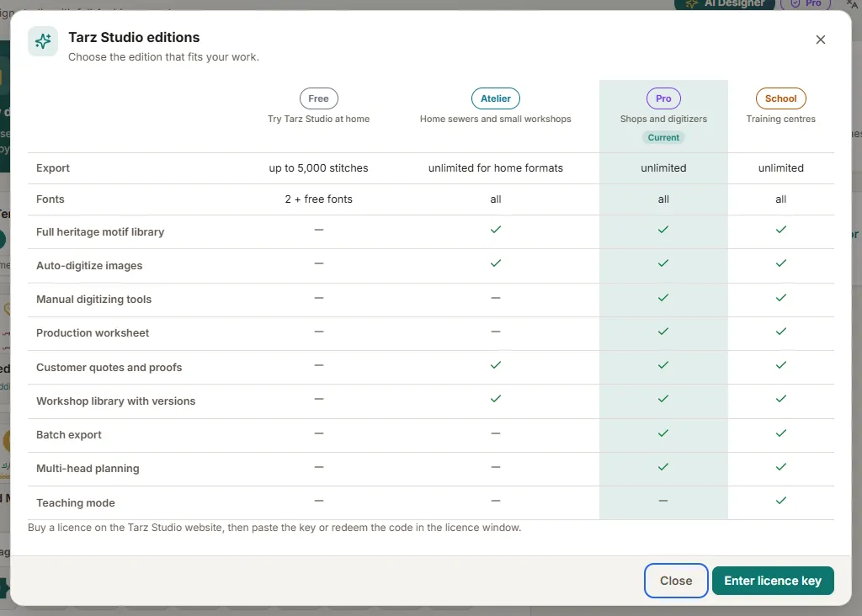862x616 pixels.
Task: Click the sparkle icon beside Tarz Studio editions
Action: click(43, 41)
